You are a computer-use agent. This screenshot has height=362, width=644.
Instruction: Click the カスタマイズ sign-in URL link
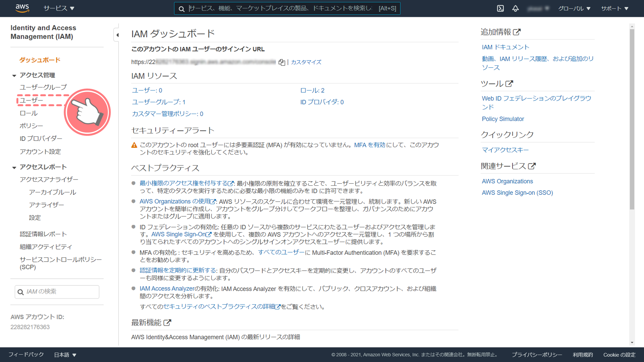(x=306, y=62)
